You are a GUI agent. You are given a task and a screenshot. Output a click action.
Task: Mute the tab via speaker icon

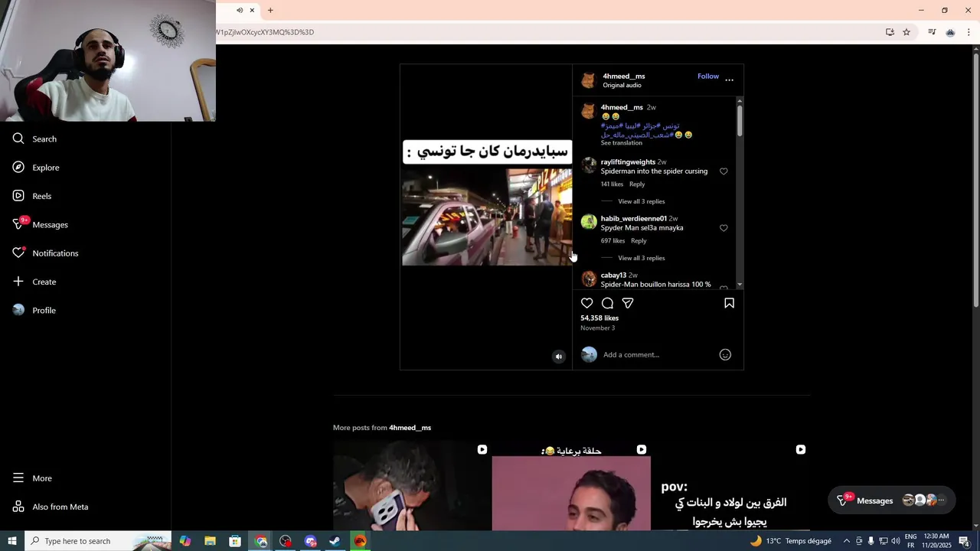coord(240,10)
